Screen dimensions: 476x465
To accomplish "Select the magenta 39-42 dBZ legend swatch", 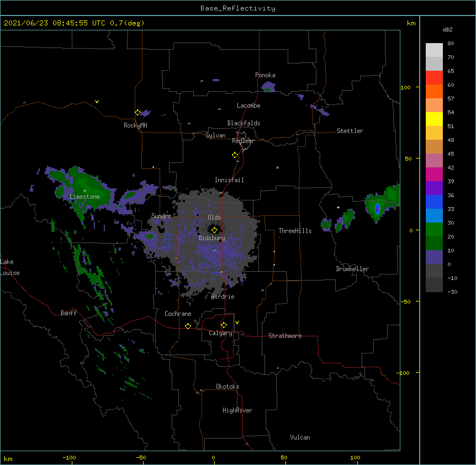I will [x=434, y=174].
